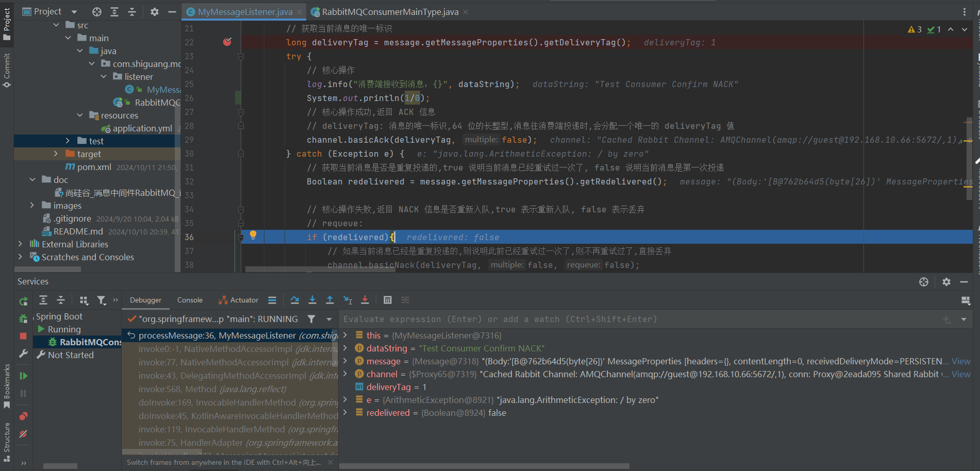Dismiss the Switch frames hint with X
Image resolution: width=980 pixels, height=471 pixels.
pos(330,462)
